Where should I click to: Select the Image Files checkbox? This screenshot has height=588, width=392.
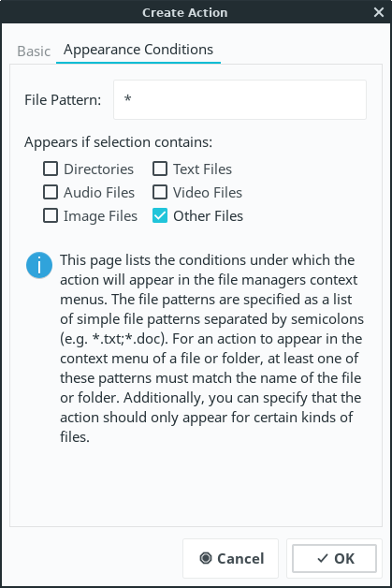click(51, 215)
